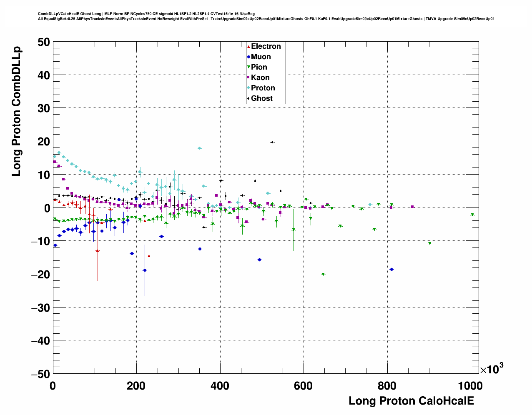The image size is (532, 415).
Task: Click the purple Kaon square legend marker
Action: (248, 77)
